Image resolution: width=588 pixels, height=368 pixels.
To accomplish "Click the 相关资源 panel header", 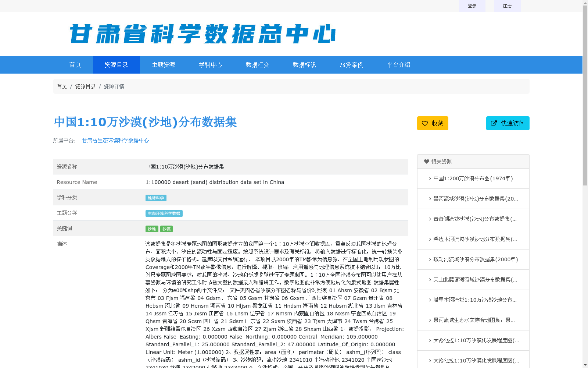I will (473, 162).
